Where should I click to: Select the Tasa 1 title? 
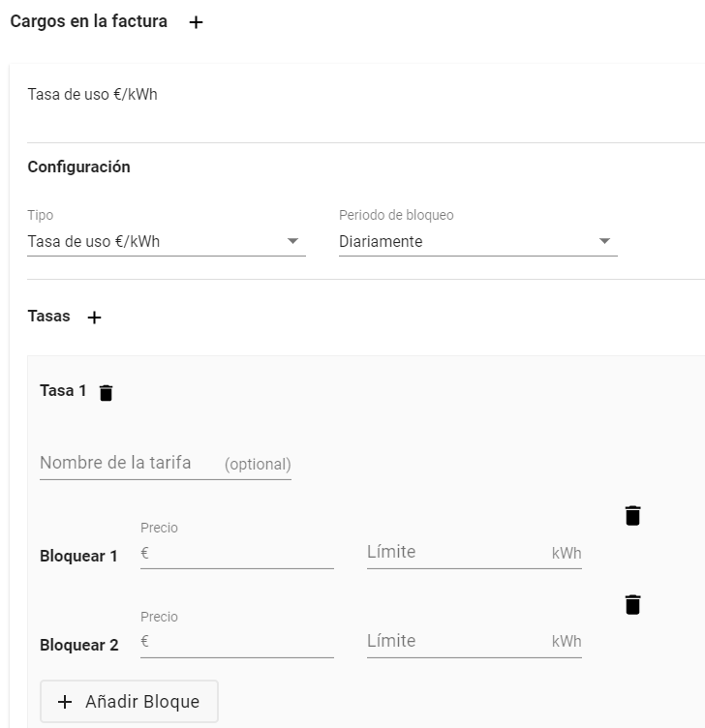click(63, 391)
